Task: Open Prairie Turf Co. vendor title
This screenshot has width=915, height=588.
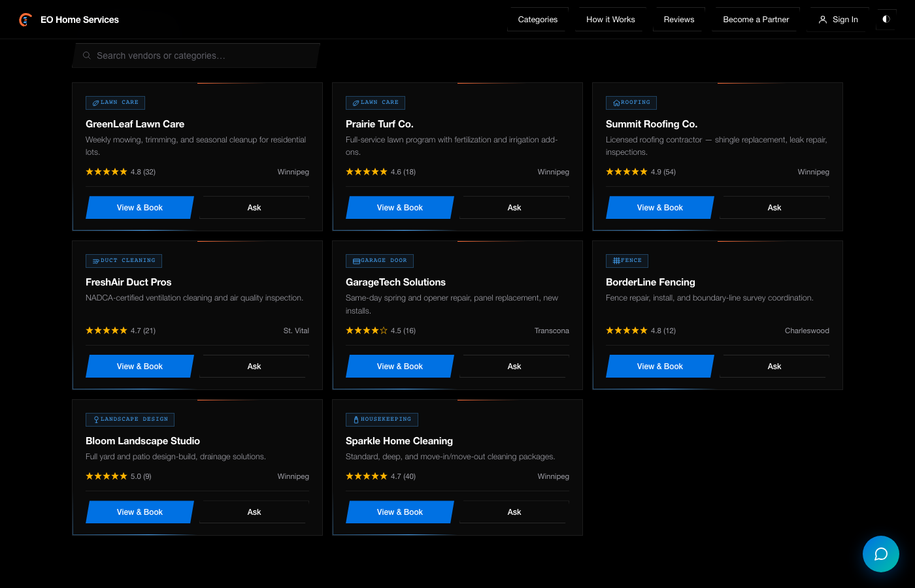Action: pos(380,124)
